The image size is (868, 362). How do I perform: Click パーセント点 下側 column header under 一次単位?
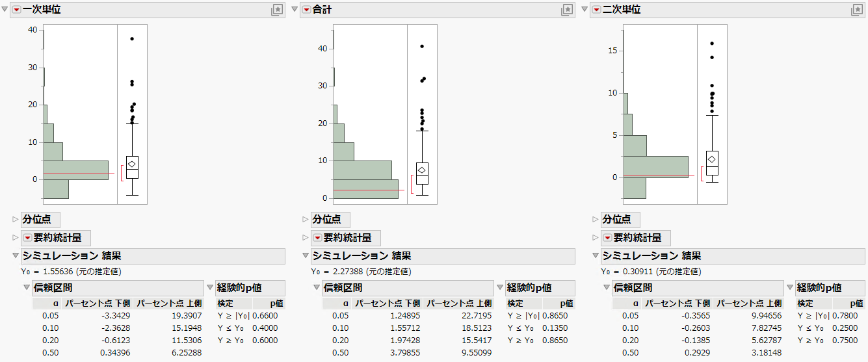pos(97,303)
